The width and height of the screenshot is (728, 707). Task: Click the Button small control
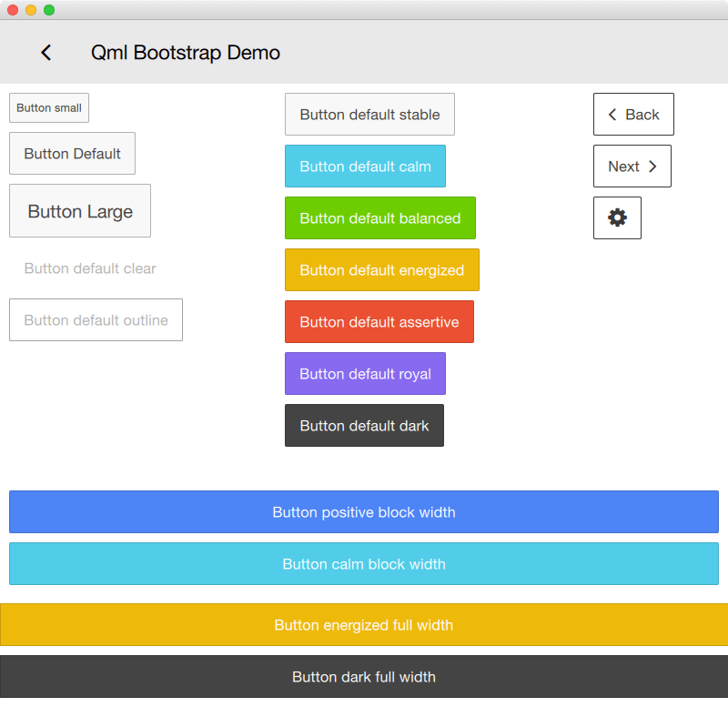pos(48,107)
